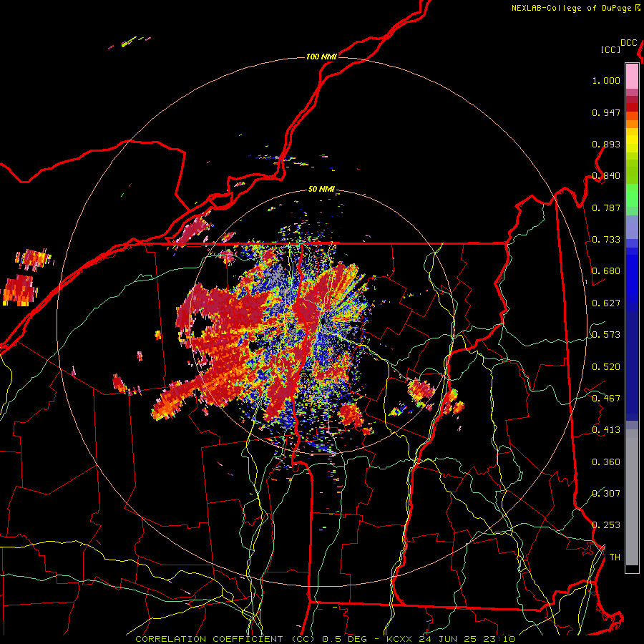The width and height of the screenshot is (644, 644).
Task: Pick the gray swatch beside 0.307
Action: point(632,497)
